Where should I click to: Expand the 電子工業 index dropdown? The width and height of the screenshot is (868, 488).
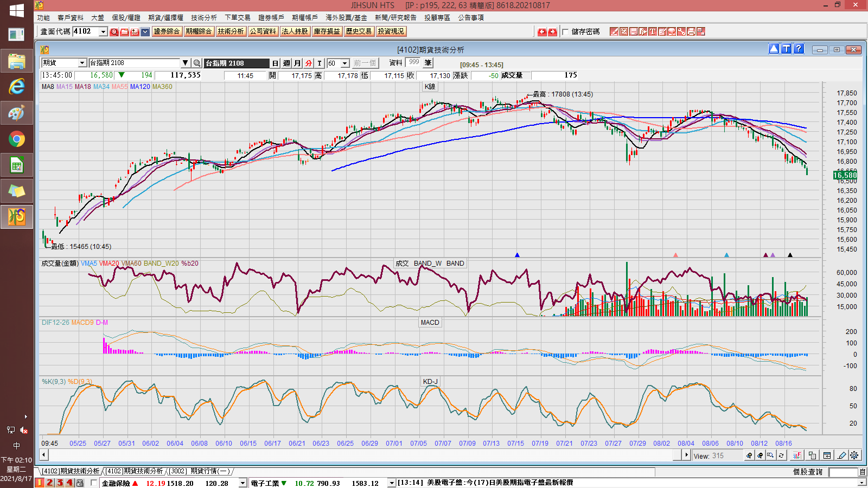[391, 483]
